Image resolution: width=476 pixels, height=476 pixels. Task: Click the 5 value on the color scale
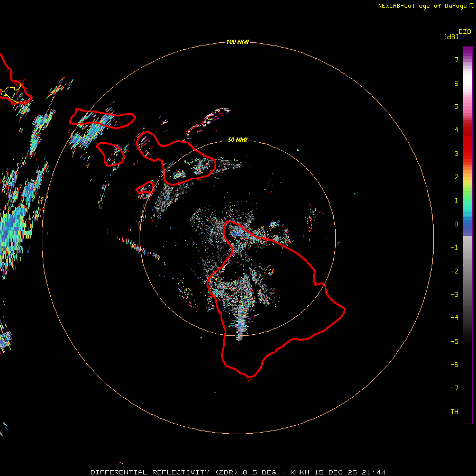456,106
